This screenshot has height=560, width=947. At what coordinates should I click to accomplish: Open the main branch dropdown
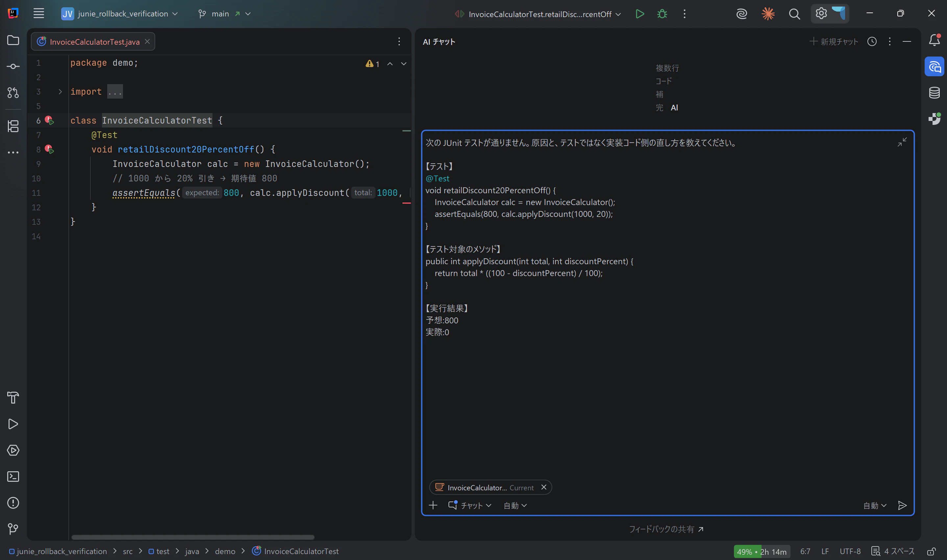click(225, 14)
